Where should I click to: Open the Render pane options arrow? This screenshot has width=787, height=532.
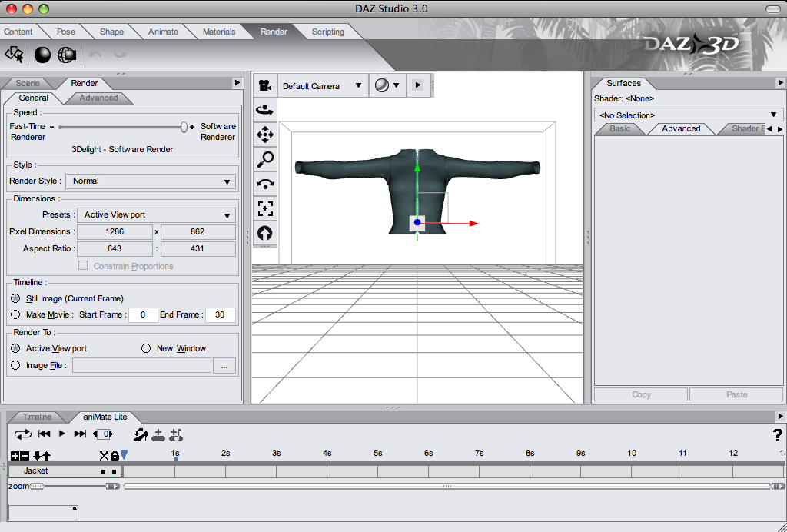(x=237, y=83)
